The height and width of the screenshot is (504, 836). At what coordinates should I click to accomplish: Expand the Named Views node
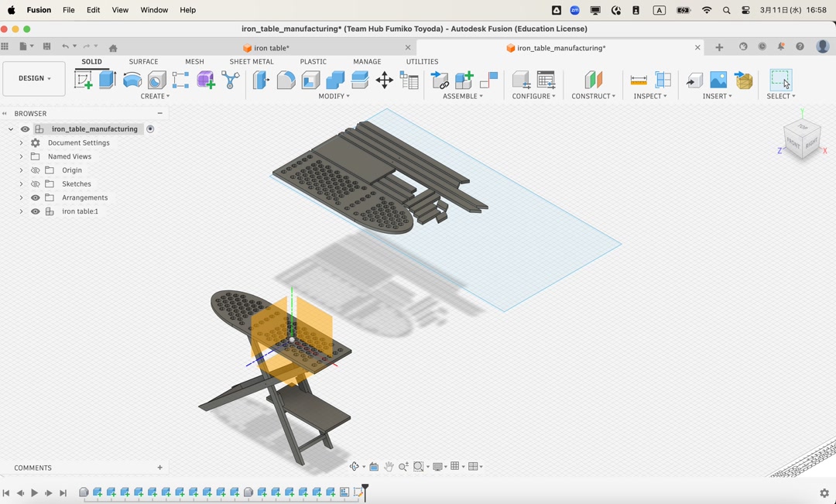point(22,157)
